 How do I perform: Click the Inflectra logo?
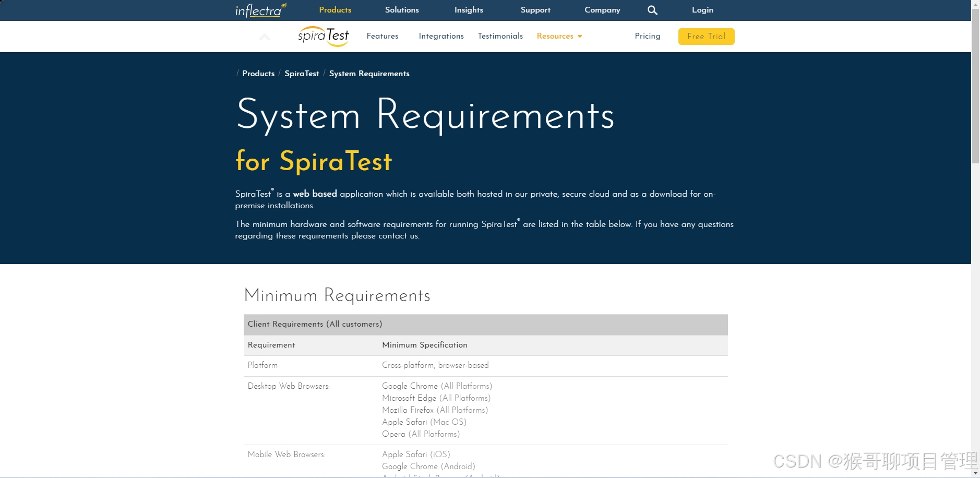(260, 10)
